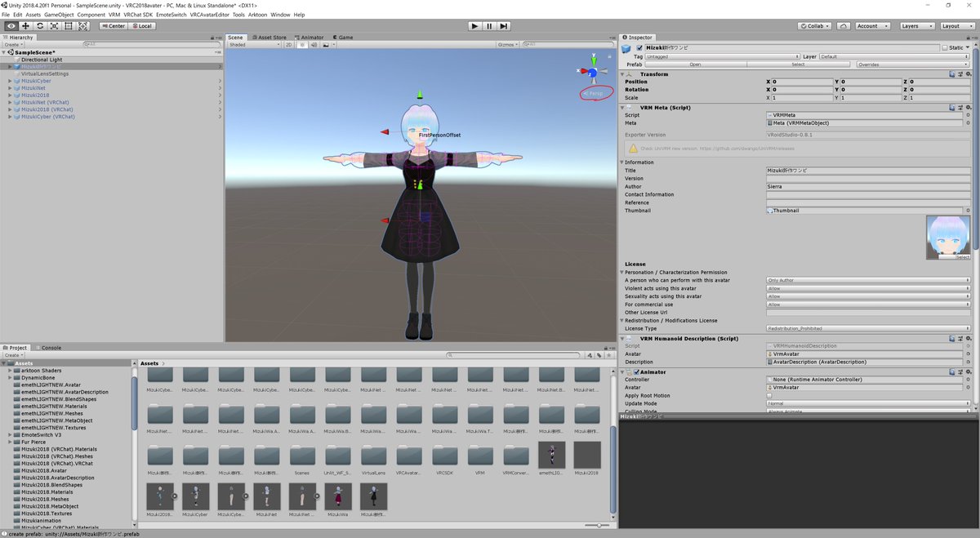Click the Prefab Select button
Screen dimensions: 980x538
point(798,64)
